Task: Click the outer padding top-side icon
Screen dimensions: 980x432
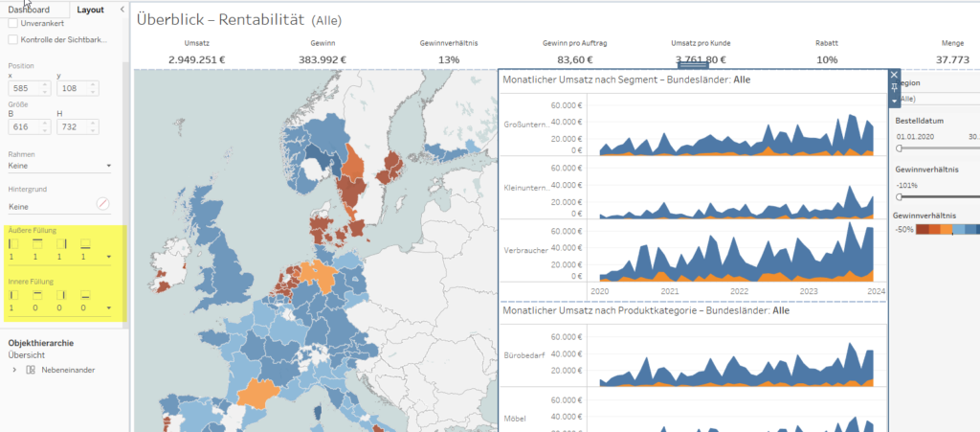Action: point(37,242)
